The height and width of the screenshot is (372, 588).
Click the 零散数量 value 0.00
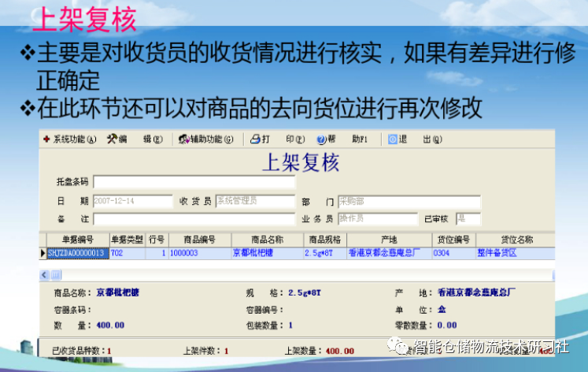447,325
